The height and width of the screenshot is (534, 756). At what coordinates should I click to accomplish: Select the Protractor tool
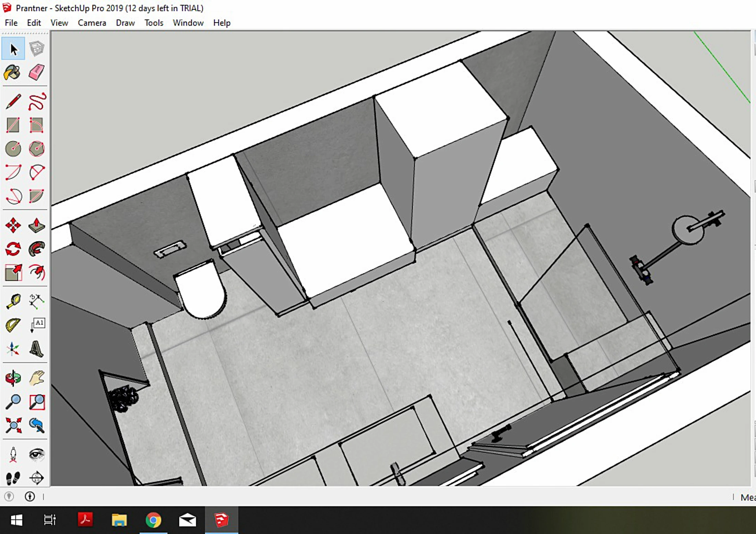tap(13, 325)
